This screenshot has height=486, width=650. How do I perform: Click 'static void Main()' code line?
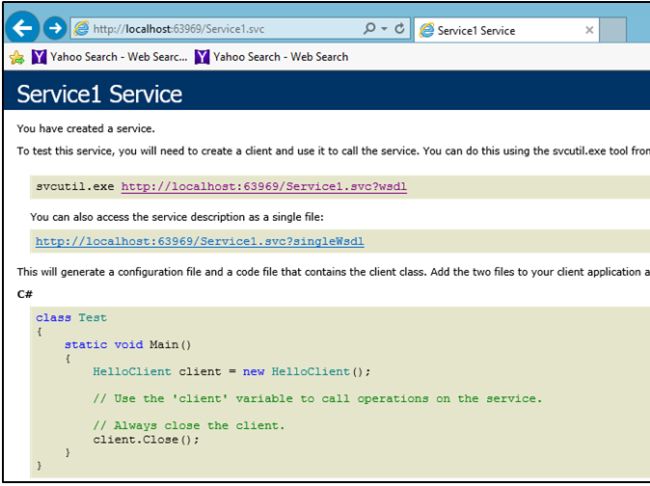pos(128,345)
